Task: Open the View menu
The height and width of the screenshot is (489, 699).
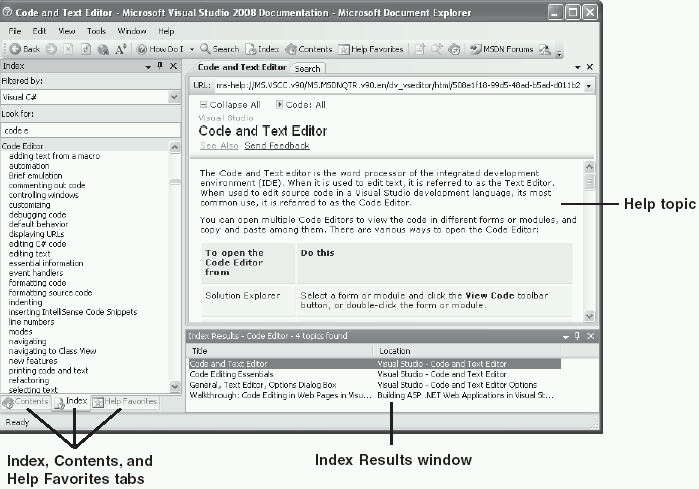Action: click(66, 31)
